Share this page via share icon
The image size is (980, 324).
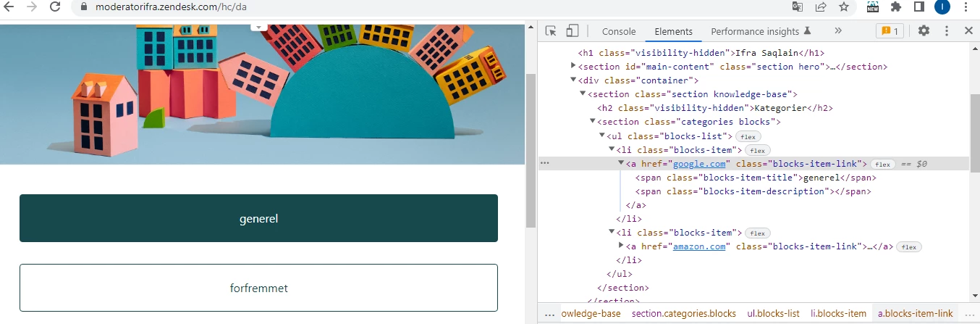[821, 7]
